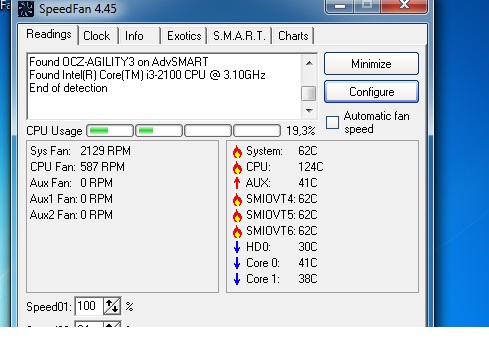Click the red up arrow next to AUX
The image size is (489, 360).
pyautogui.click(x=237, y=183)
